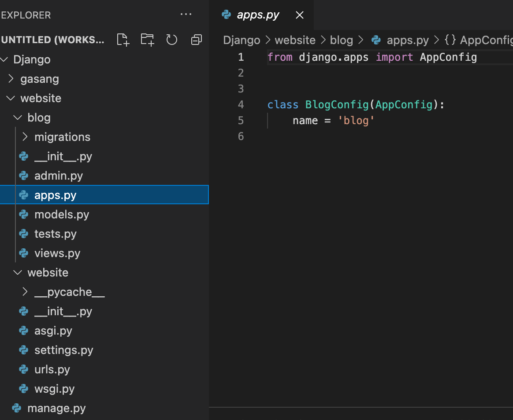Click the Python icon beside admin.py

click(23, 176)
